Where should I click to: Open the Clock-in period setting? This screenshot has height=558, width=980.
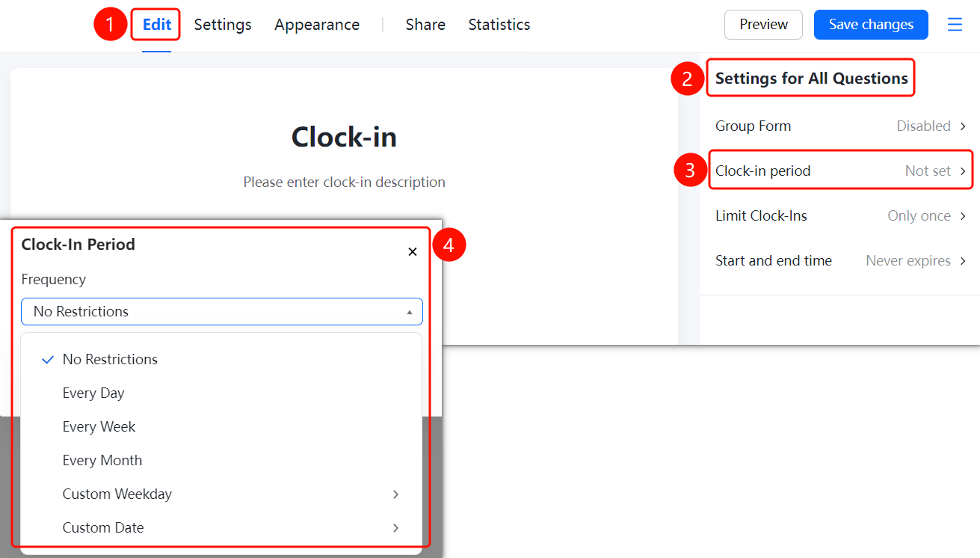coord(840,171)
